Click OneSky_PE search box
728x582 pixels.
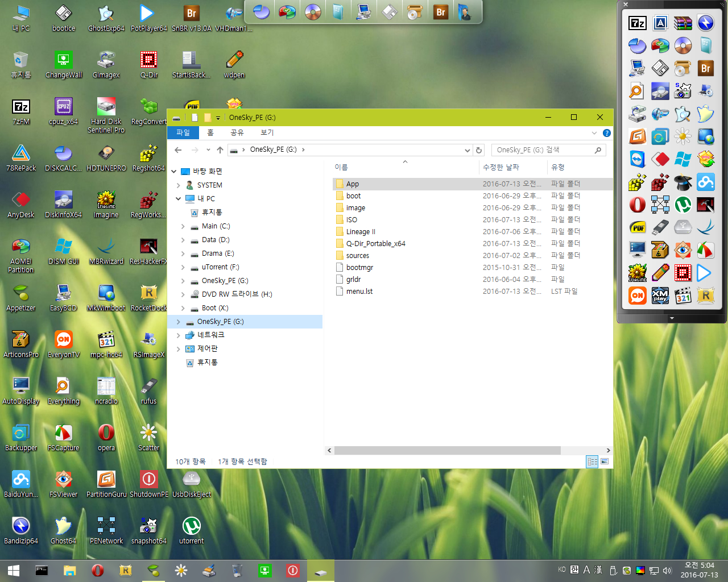tap(548, 150)
